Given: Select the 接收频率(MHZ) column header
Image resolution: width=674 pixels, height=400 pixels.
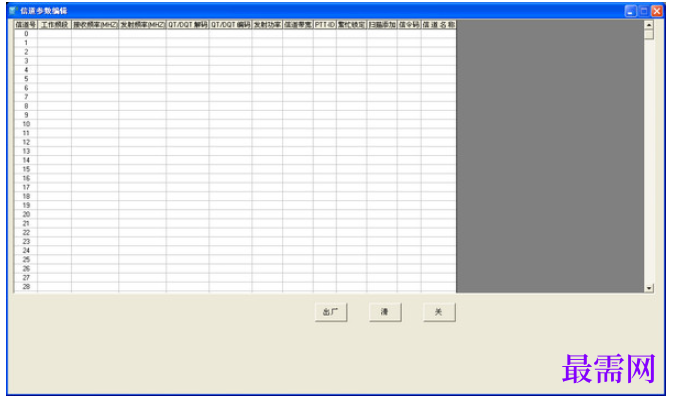Looking at the screenshot, I should click(95, 24).
